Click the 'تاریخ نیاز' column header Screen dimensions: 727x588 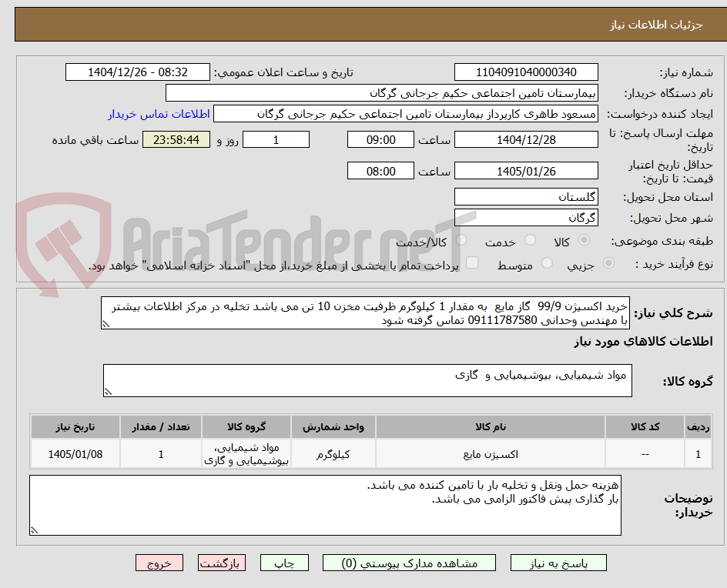pyautogui.click(x=75, y=426)
